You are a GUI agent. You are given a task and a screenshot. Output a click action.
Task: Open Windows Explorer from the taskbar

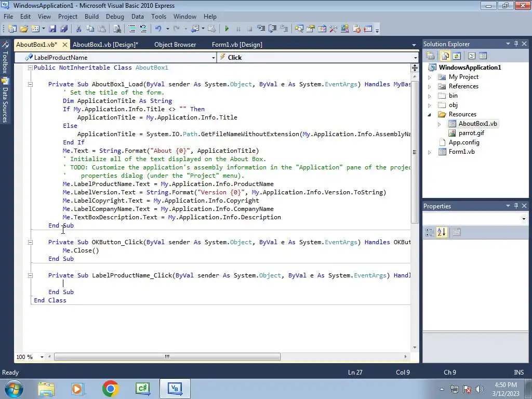click(46, 389)
